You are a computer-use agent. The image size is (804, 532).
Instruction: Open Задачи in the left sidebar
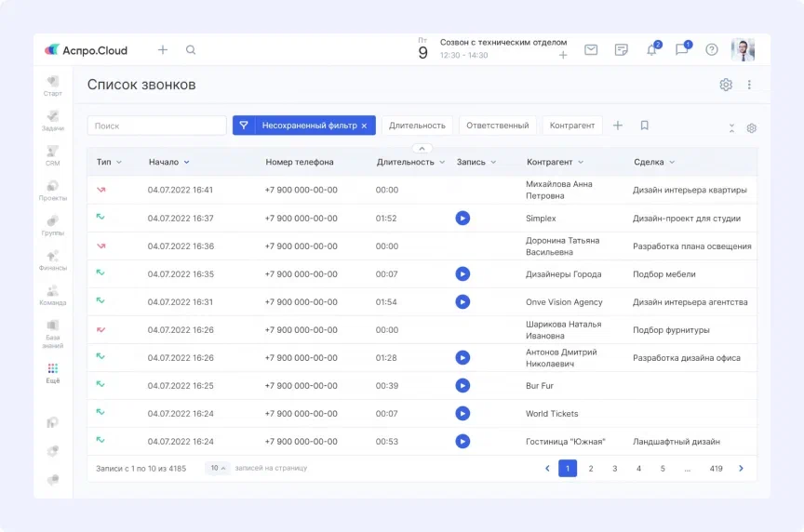(x=53, y=121)
